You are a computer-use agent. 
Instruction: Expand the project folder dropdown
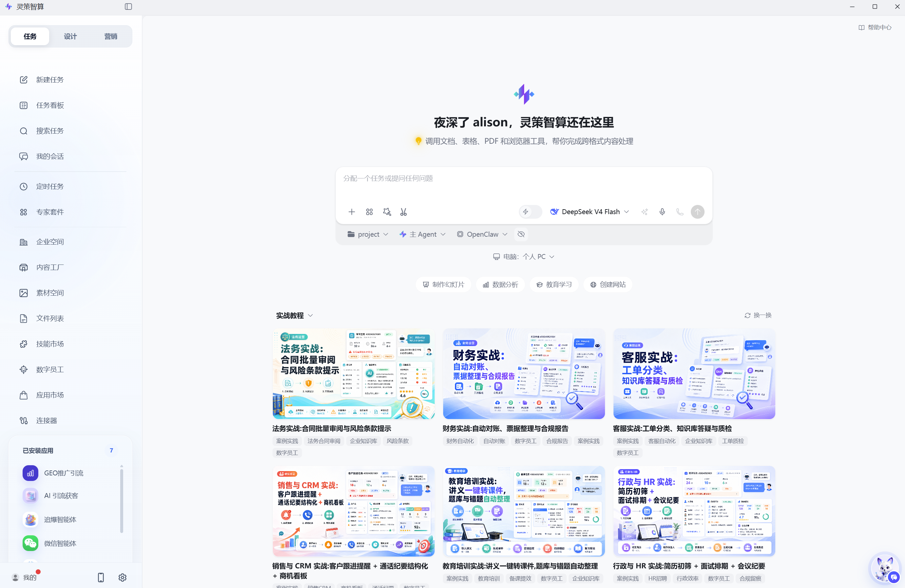pos(368,234)
